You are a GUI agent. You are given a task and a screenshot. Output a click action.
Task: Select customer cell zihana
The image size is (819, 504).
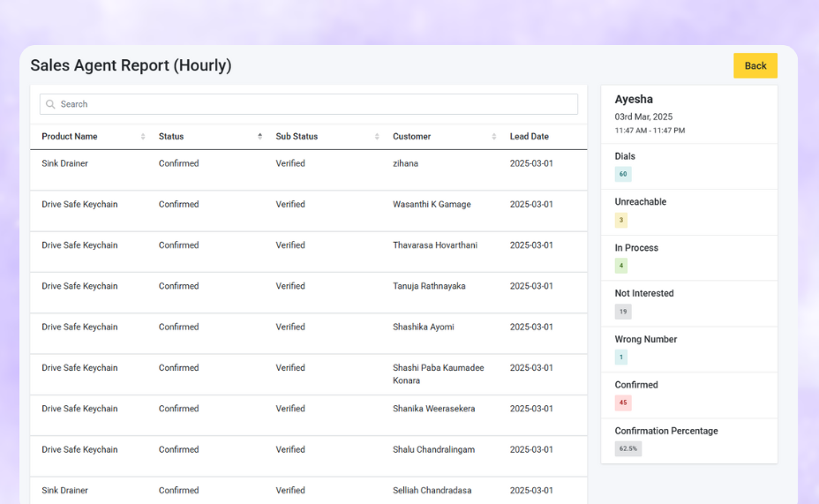(x=405, y=163)
